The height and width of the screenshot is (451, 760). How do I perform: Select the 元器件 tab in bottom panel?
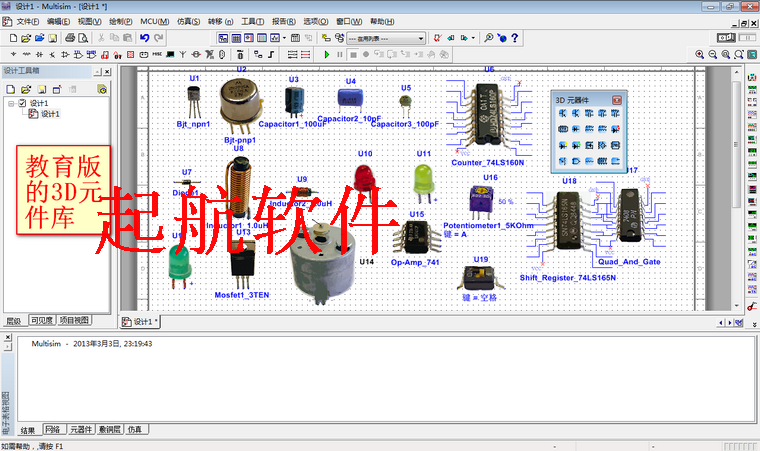(x=80, y=430)
